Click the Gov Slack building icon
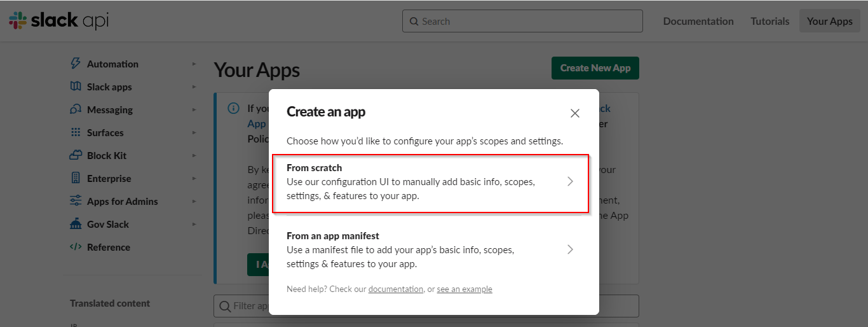This screenshot has width=868, height=327. pyautogui.click(x=76, y=224)
